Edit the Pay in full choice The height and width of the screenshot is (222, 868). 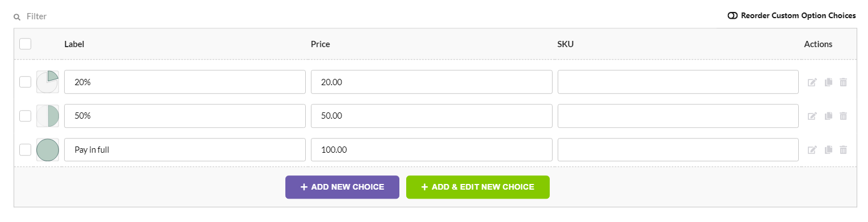[x=812, y=150]
